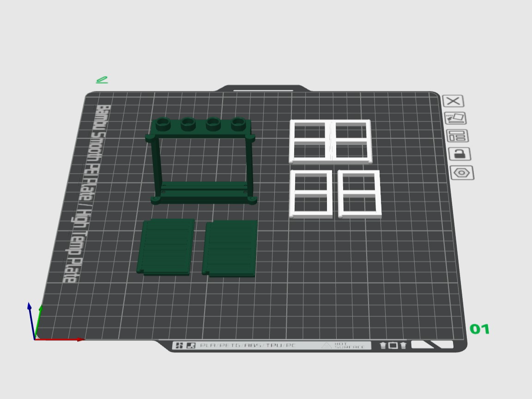Select the left green slatted panel
The height and width of the screenshot is (399, 532).
[x=166, y=247]
